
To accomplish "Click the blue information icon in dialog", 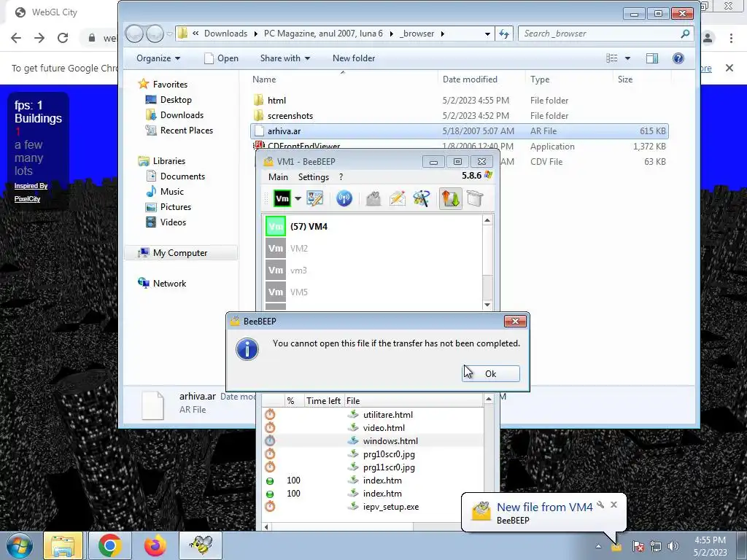I will 247,349.
